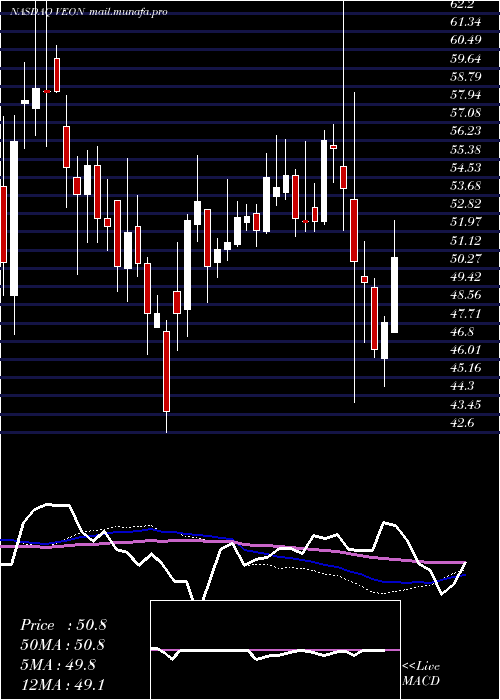Click the 62.2 price axis label
The width and height of the screenshot is (500, 700).
tap(463, 4)
